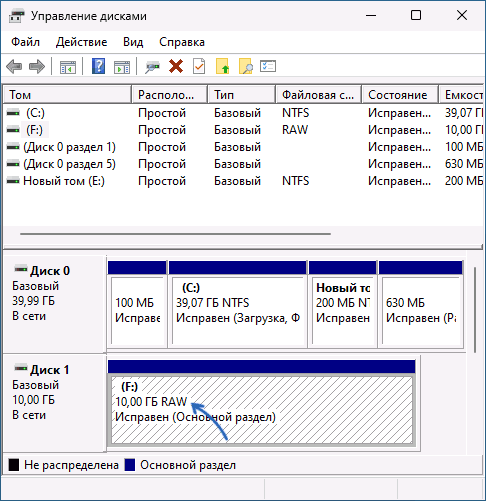Click the yellow folder with green arrow icon
The image size is (486, 501).
(x=222, y=66)
